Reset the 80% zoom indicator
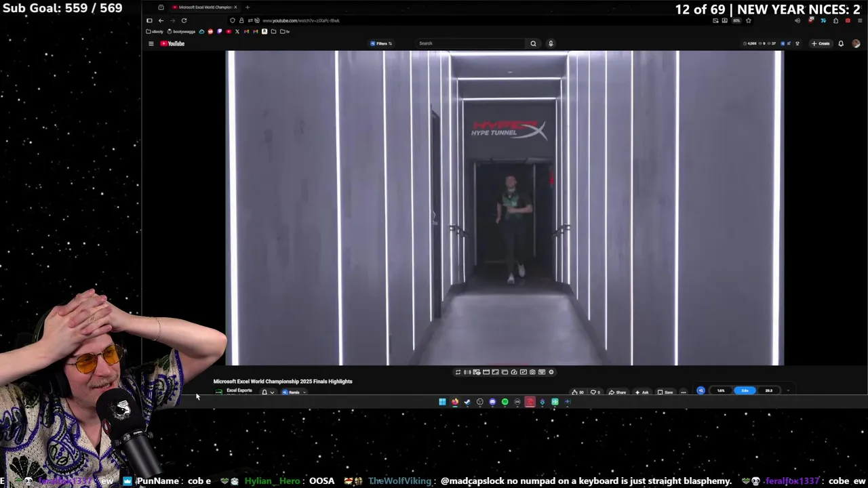868x488 pixels. tap(736, 20)
